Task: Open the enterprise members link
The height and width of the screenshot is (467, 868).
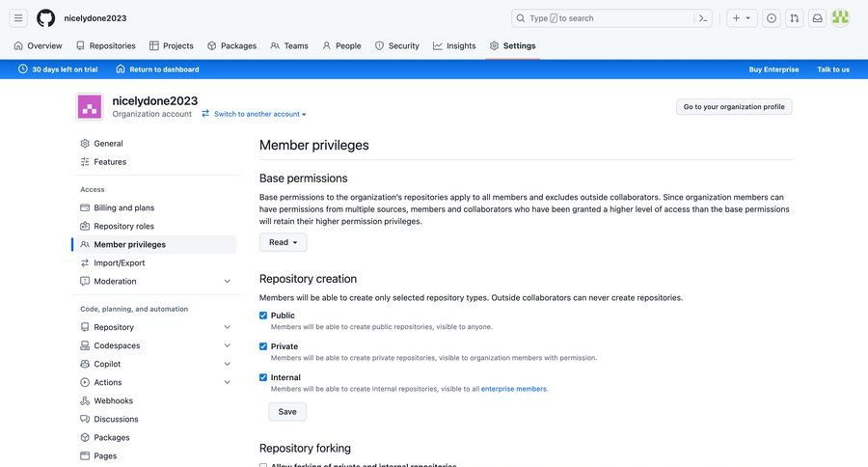Action: [514, 389]
